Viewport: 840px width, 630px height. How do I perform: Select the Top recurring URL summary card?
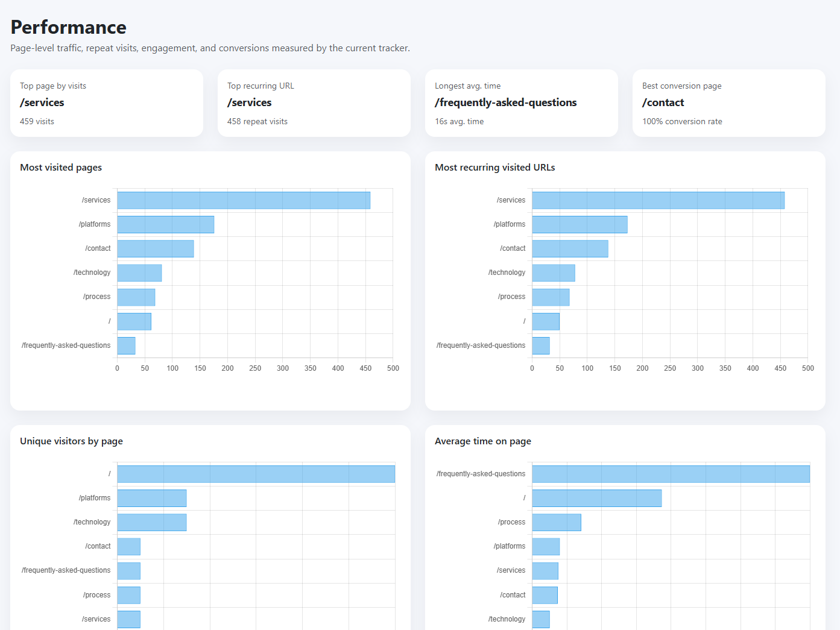314,103
